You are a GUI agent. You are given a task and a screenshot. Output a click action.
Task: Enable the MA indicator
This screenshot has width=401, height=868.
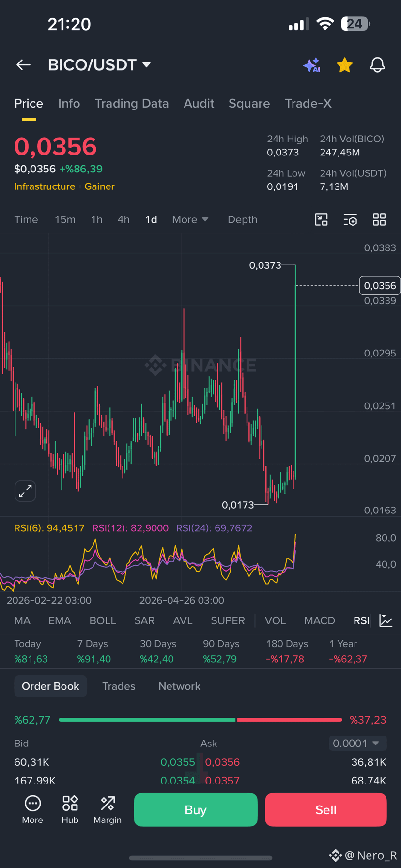[x=22, y=620]
